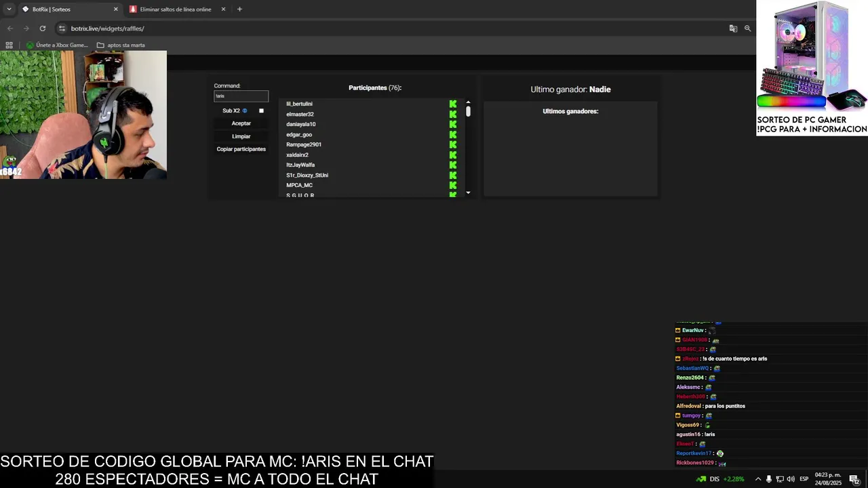The width and height of the screenshot is (868, 488).
Task: Open site information icon in address bar
Action: tap(62, 28)
